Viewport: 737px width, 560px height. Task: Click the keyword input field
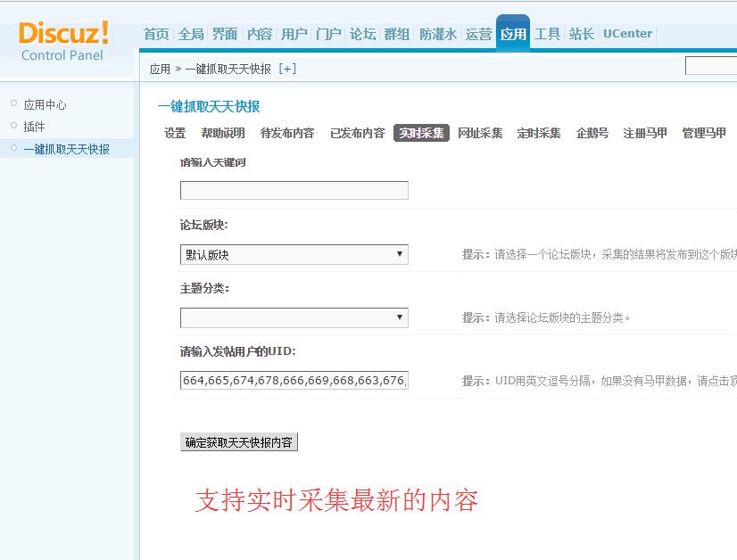(x=294, y=190)
